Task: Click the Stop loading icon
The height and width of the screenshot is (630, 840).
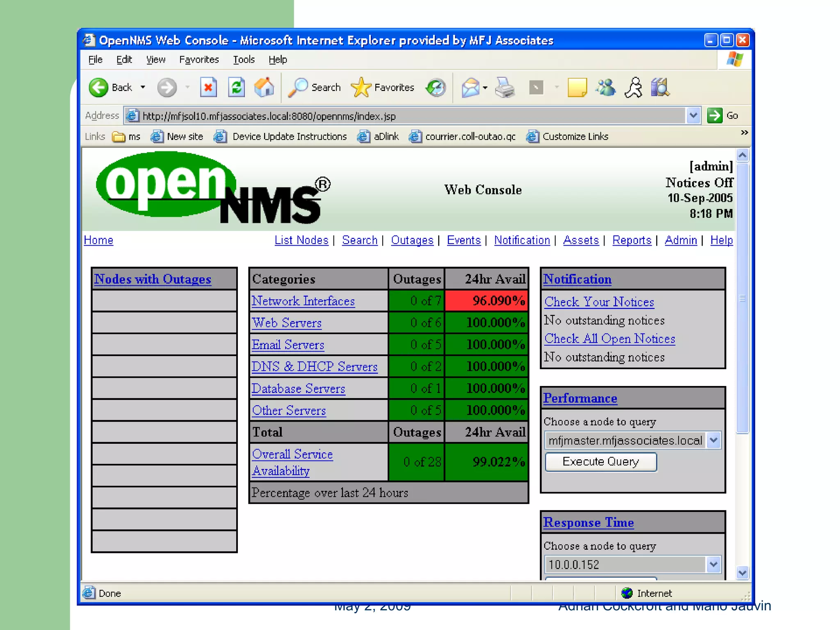Action: [x=208, y=87]
